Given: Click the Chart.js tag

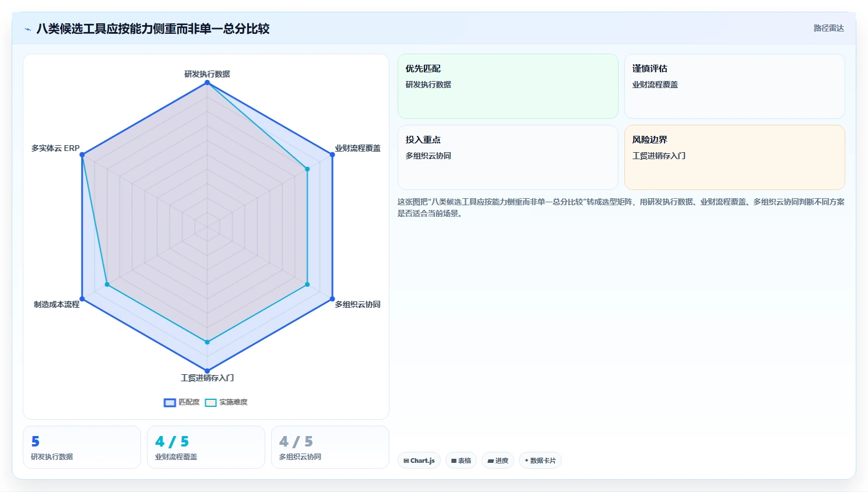Looking at the screenshot, I should [419, 461].
